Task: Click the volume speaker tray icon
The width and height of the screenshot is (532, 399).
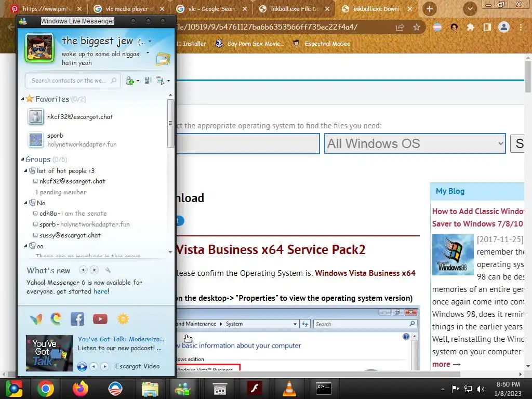Action: coord(481,389)
